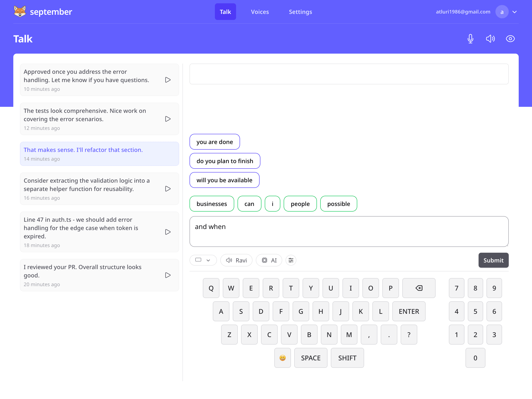Toggle the AI chip button

point(269,260)
